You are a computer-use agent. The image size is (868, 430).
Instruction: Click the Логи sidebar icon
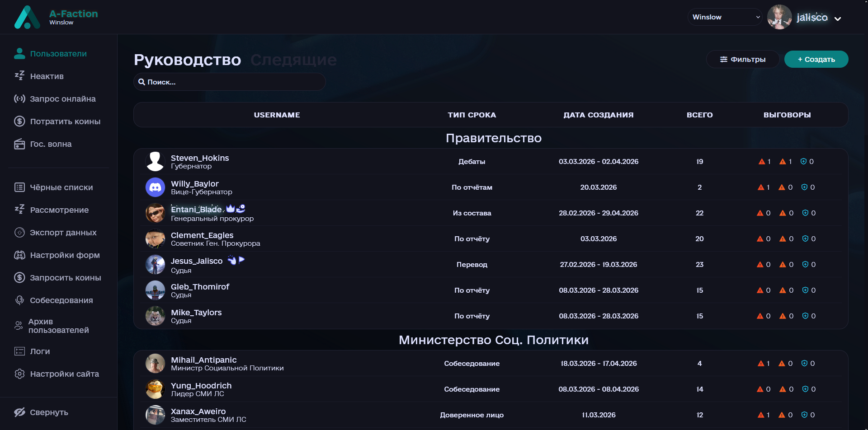(x=19, y=351)
